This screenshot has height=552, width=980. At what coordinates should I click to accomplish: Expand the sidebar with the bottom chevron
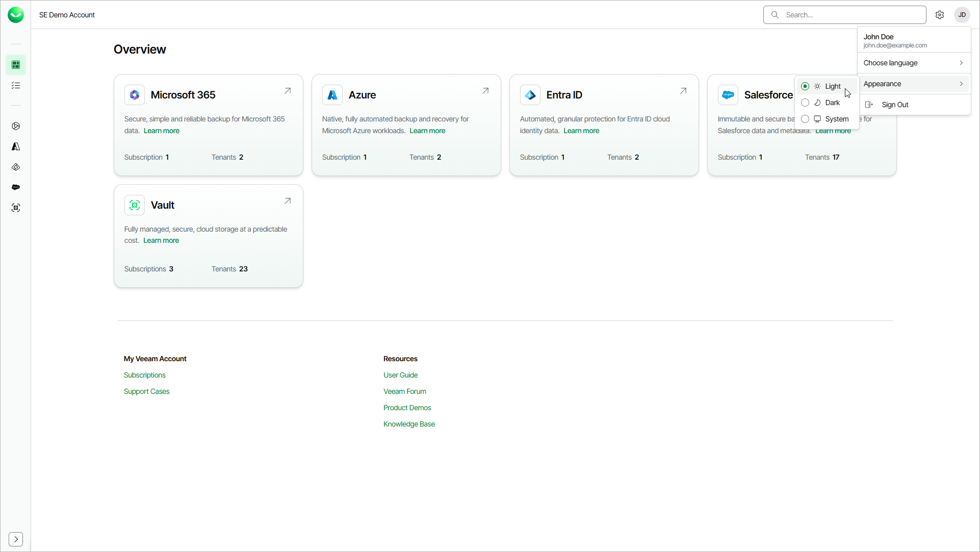[x=16, y=539]
